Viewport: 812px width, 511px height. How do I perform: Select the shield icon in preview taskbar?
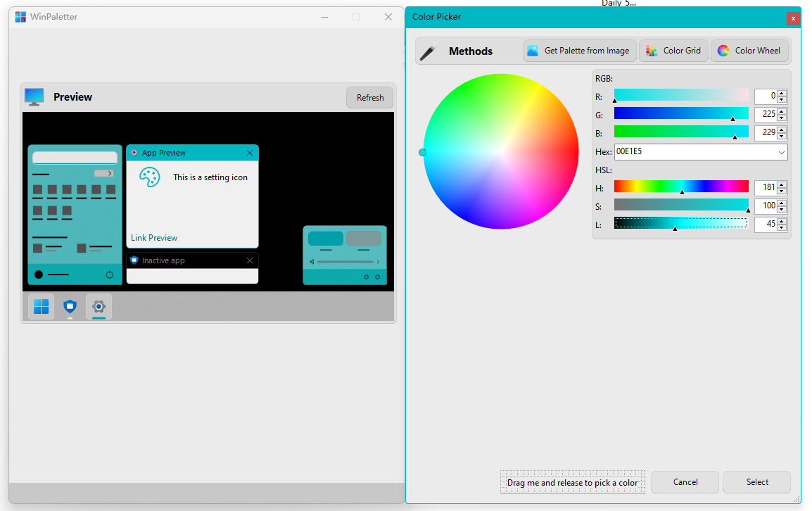70,307
